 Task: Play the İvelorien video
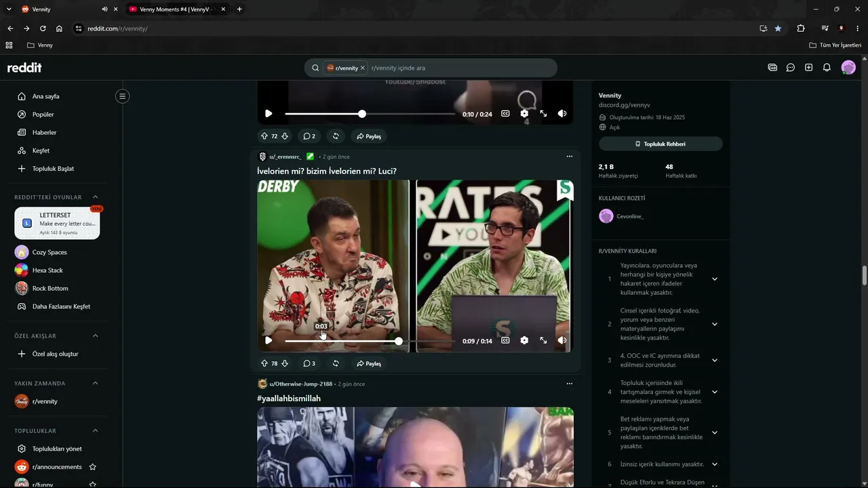click(x=269, y=341)
